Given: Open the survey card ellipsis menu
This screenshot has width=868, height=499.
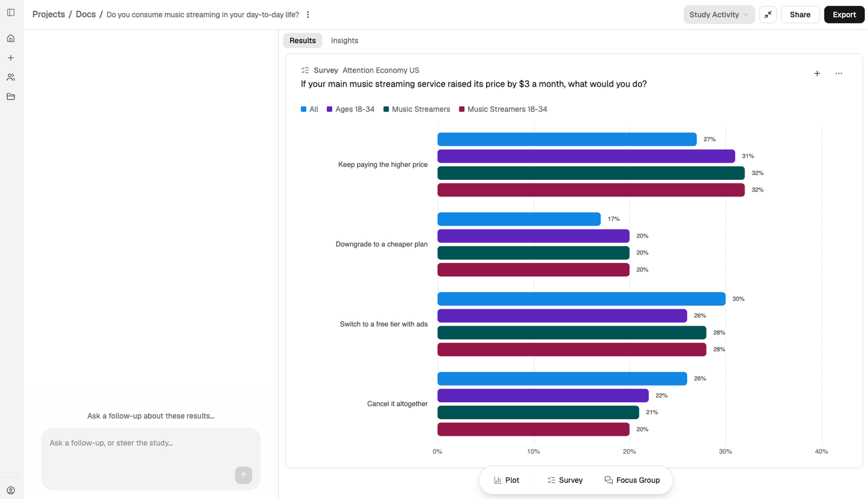Looking at the screenshot, I should 839,74.
